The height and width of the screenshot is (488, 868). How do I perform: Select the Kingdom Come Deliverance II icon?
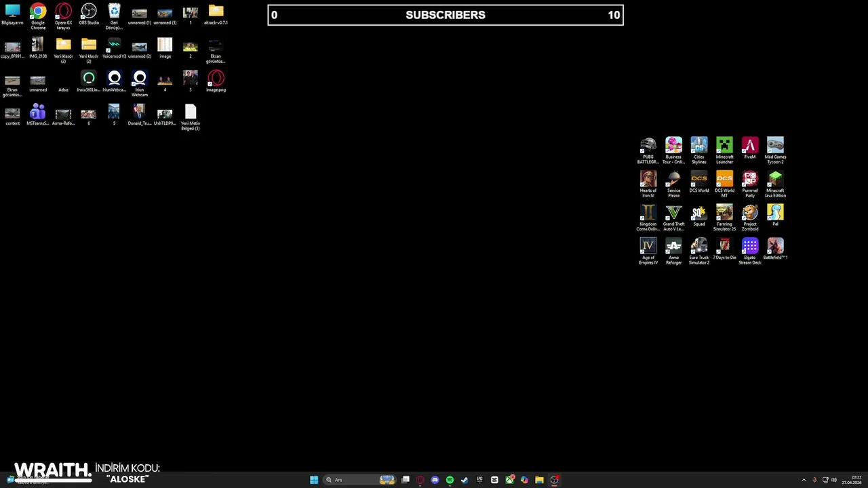[x=648, y=218]
